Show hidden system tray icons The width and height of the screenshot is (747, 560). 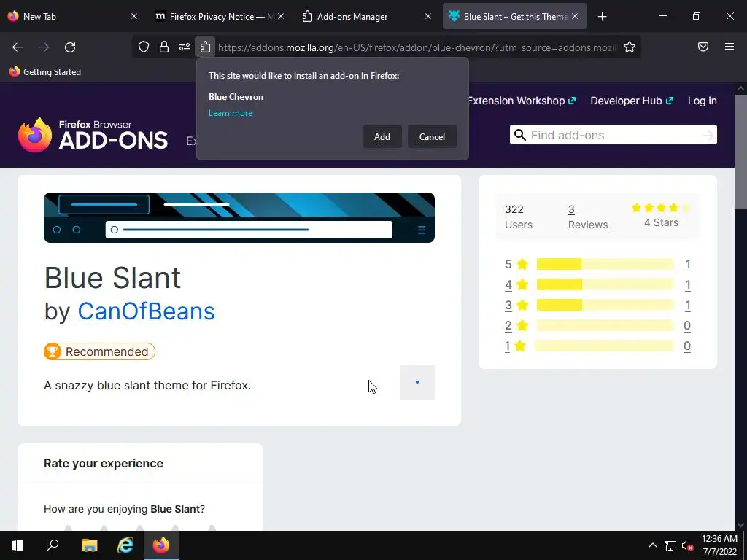click(x=653, y=545)
